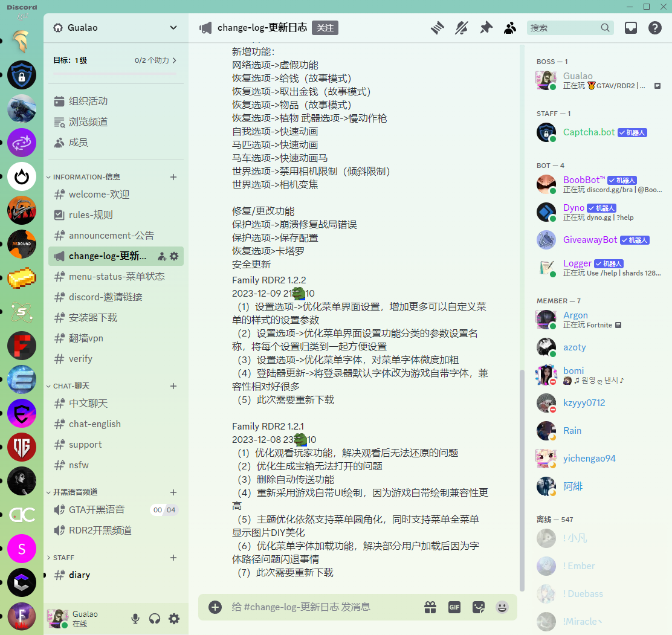672x635 pixels.
Task: Toggle notification settings bell icon
Action: tap(462, 28)
